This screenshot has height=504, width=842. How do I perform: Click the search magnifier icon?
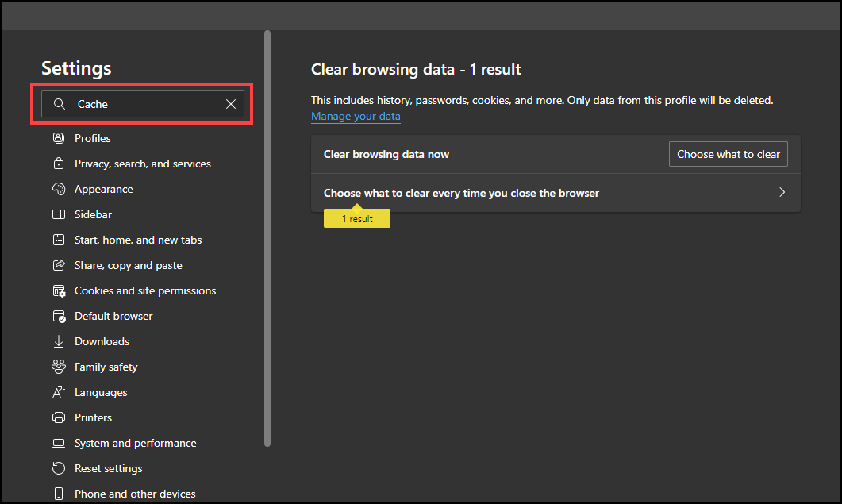pyautogui.click(x=59, y=104)
